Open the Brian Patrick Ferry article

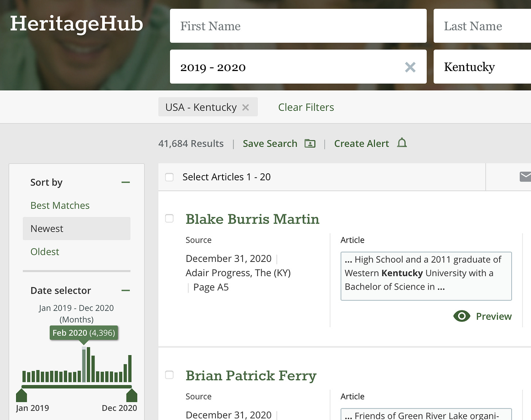251,376
